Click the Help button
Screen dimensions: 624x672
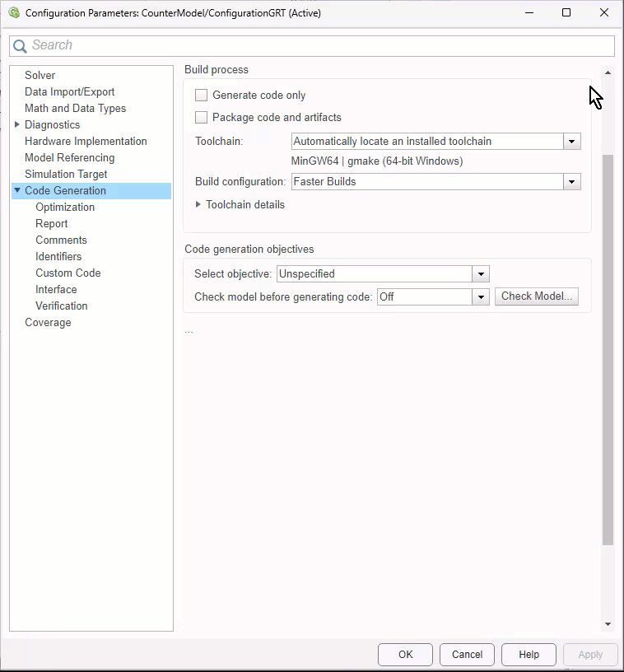click(x=529, y=655)
